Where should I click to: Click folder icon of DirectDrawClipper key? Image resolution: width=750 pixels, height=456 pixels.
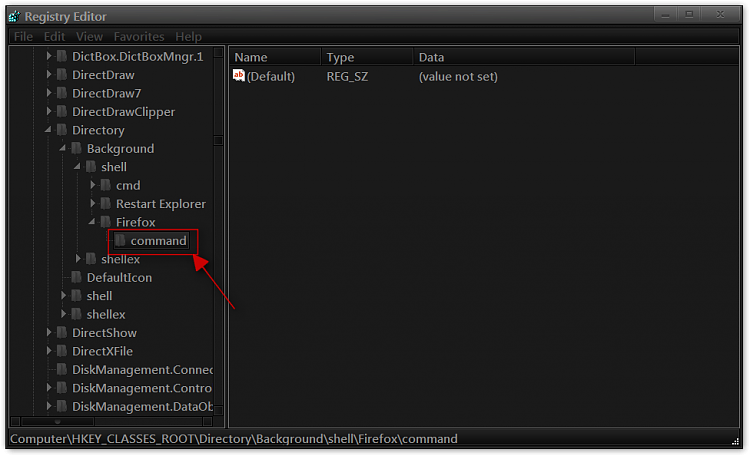tap(62, 111)
